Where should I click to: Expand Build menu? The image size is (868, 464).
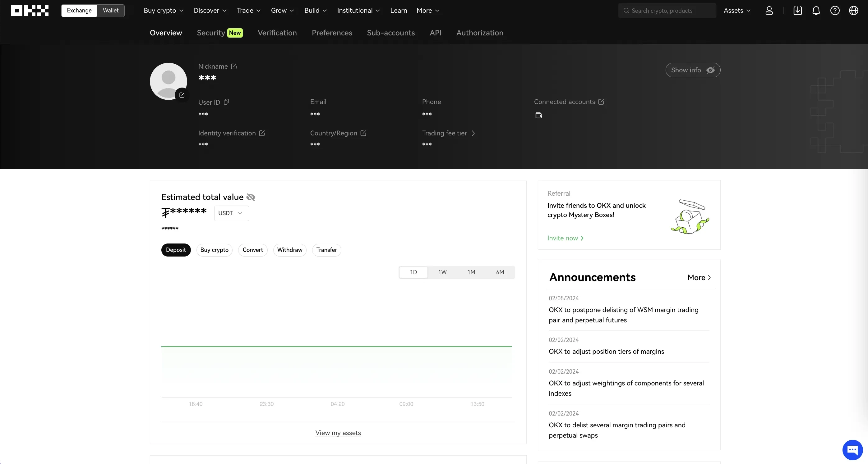tap(315, 11)
